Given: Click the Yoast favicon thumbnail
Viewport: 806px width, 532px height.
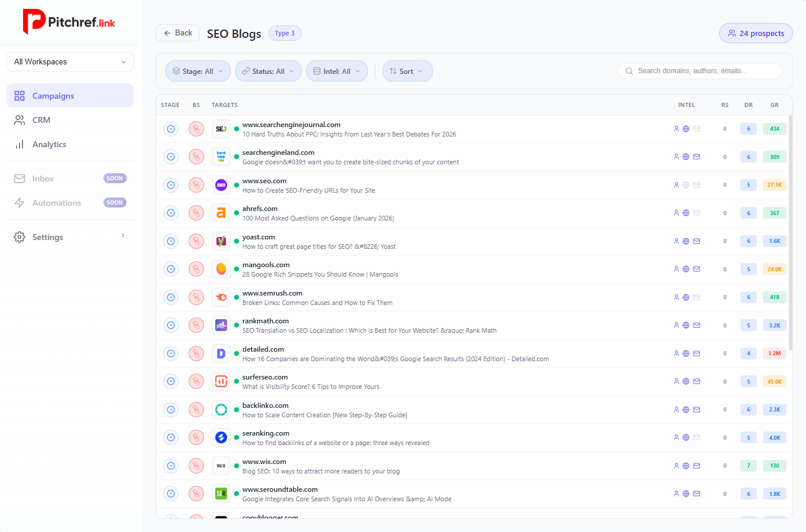Looking at the screenshot, I should [x=221, y=241].
